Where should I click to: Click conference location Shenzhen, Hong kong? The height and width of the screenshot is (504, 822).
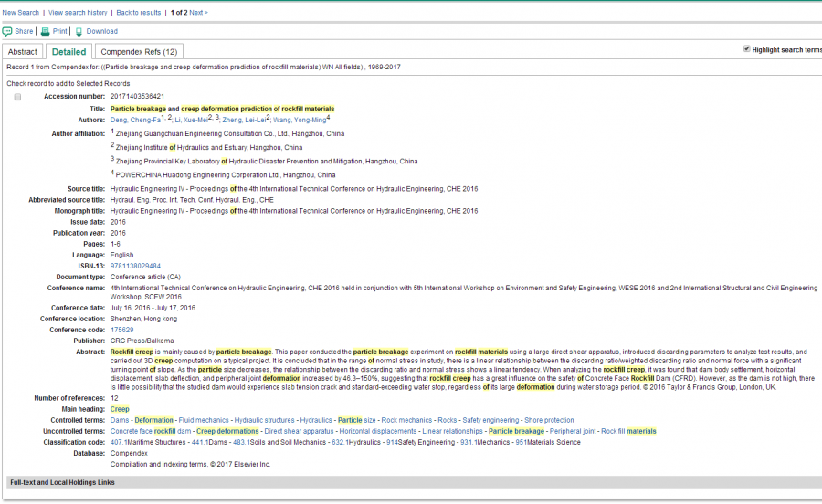(x=143, y=319)
